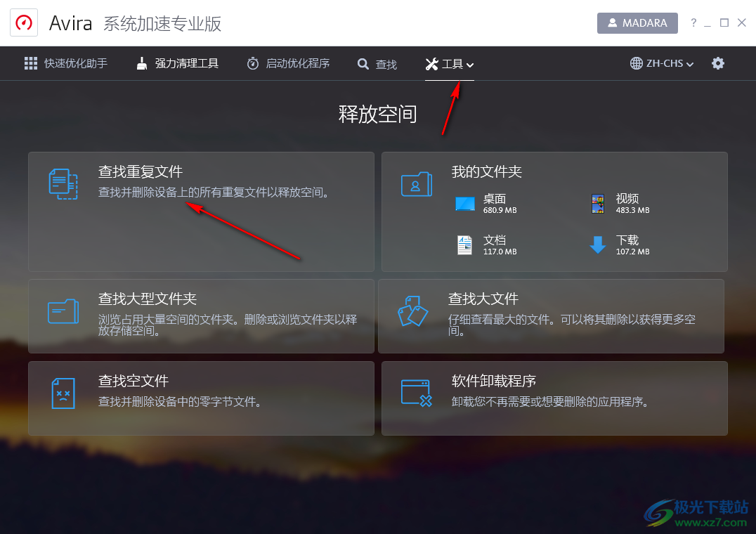Screen dimensions: 756x534
Task: Click the Avira logo in the title bar
Action: point(23,22)
